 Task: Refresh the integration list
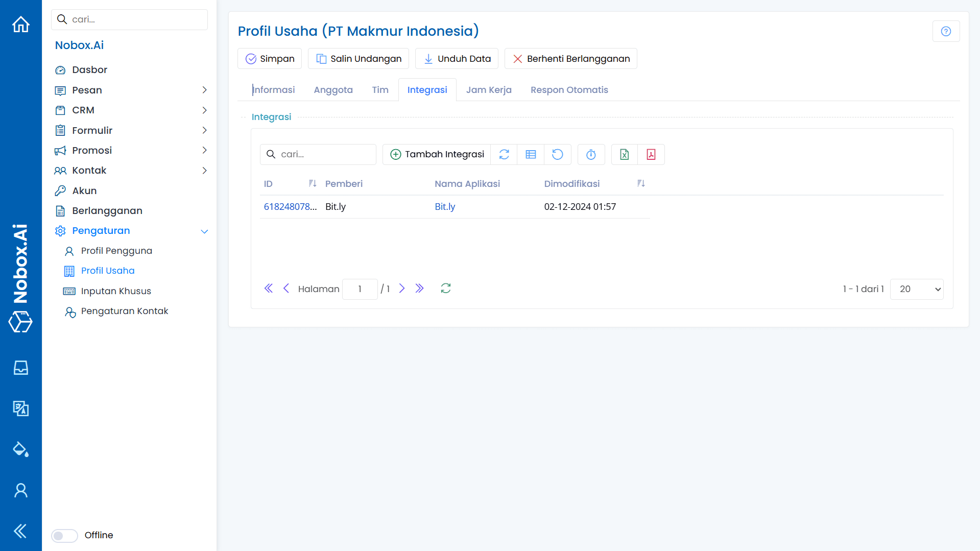[504, 154]
